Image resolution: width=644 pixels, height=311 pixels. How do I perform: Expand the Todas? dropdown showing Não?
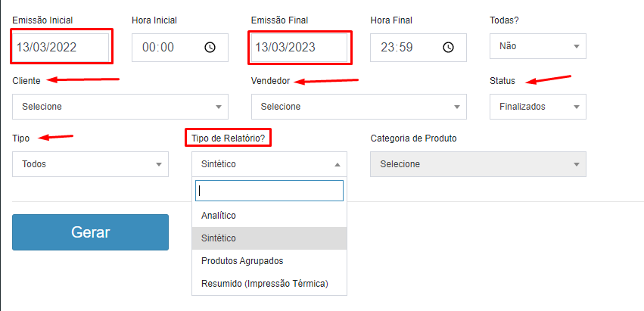(537, 46)
